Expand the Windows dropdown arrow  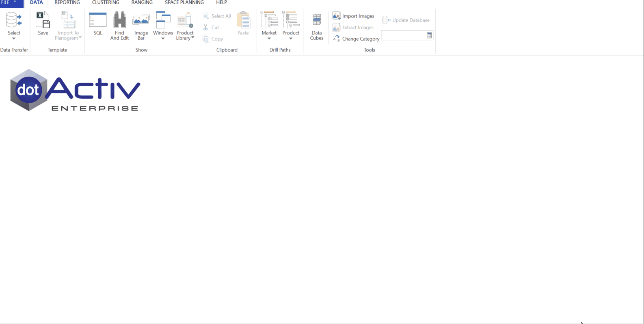[x=163, y=39]
